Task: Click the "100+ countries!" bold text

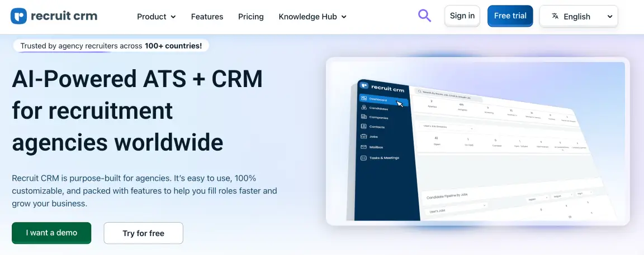Action: click(x=173, y=46)
